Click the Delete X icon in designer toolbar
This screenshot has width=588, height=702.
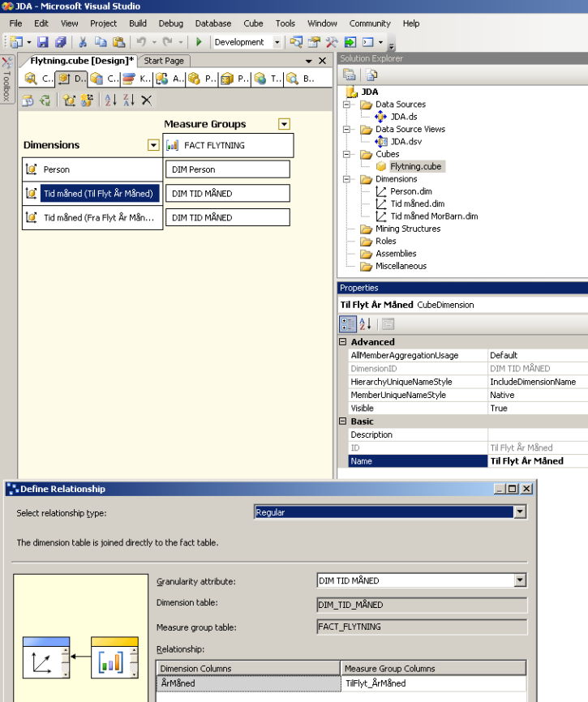click(x=147, y=101)
